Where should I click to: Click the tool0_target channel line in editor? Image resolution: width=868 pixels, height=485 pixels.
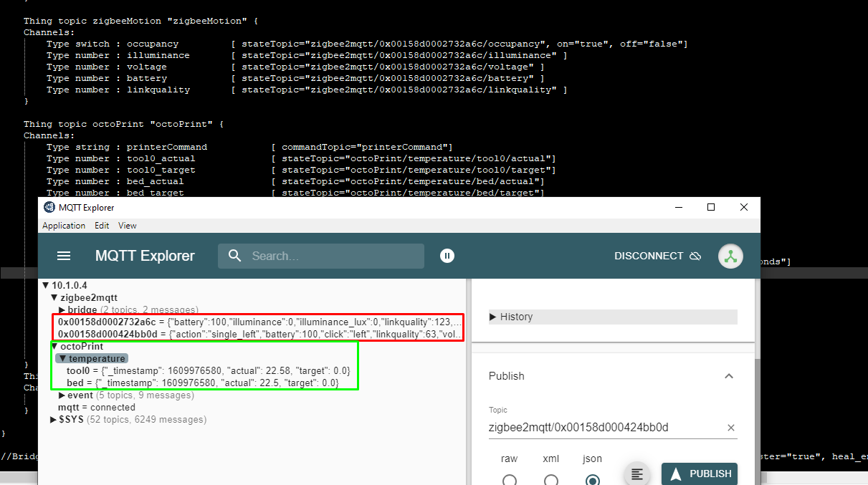[301, 170]
